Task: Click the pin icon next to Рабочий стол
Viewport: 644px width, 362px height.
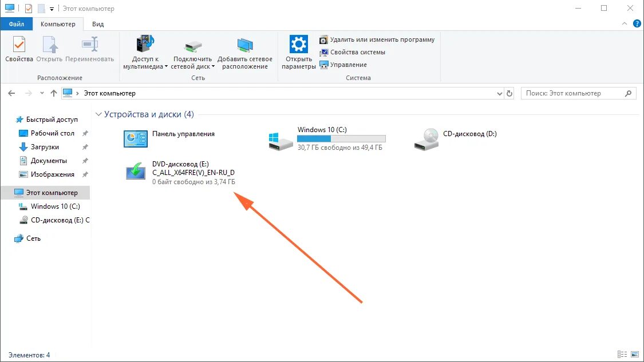Action: pyautogui.click(x=85, y=133)
